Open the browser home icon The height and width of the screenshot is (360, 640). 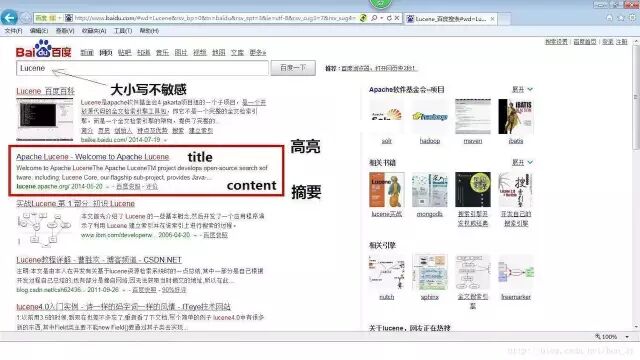coord(609,18)
